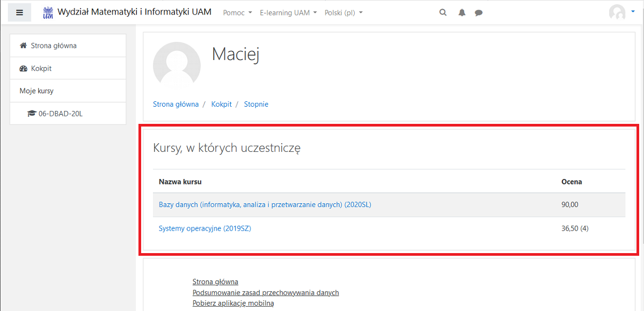Open messages via the chat bubble icon
This screenshot has height=311, width=644.
[478, 12]
